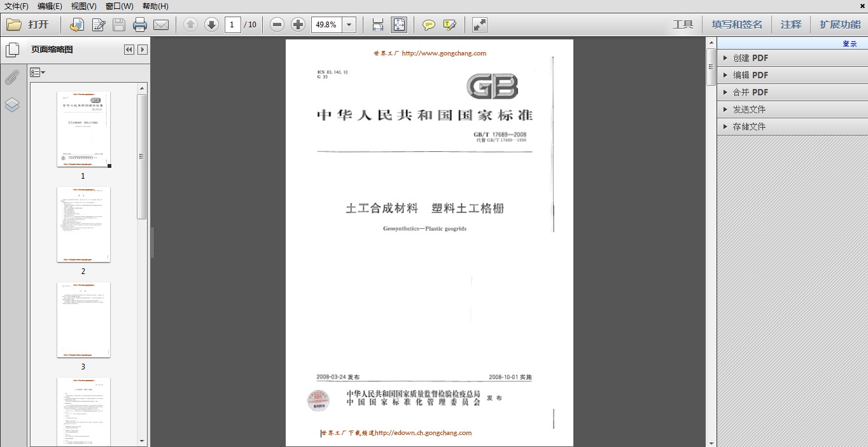This screenshot has height=447, width=868.
Task: Collapse thumbnails panel with double-left arrow
Action: coord(129,50)
